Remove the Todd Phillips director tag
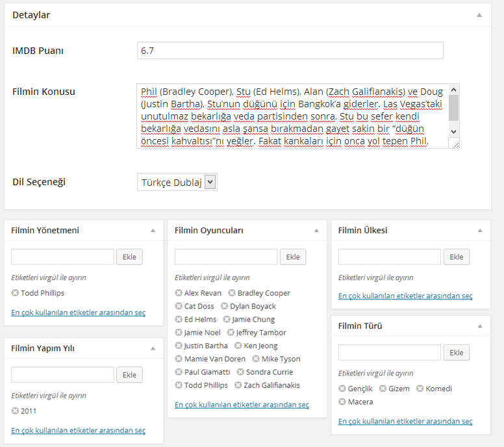Screen dimensions: 504x447 coord(15,293)
